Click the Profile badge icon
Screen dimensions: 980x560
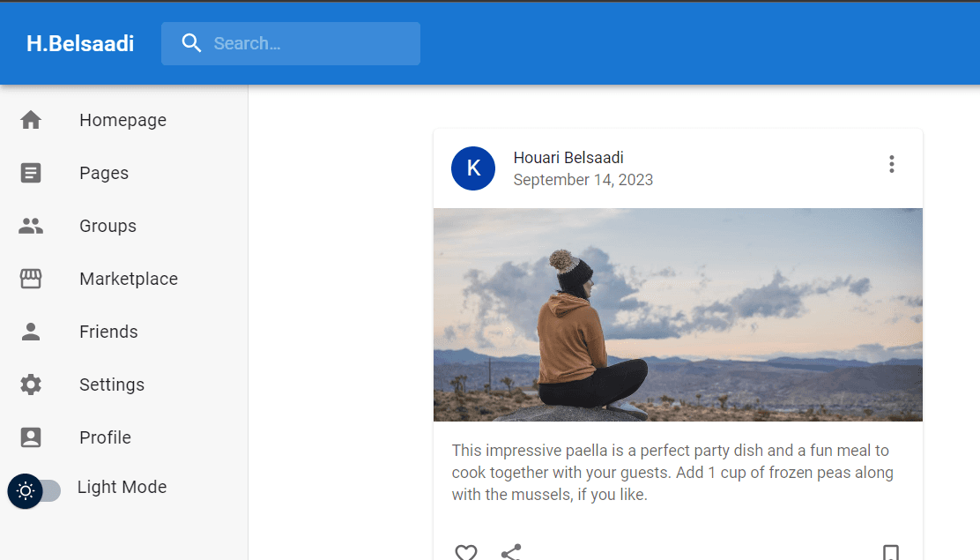(x=31, y=437)
